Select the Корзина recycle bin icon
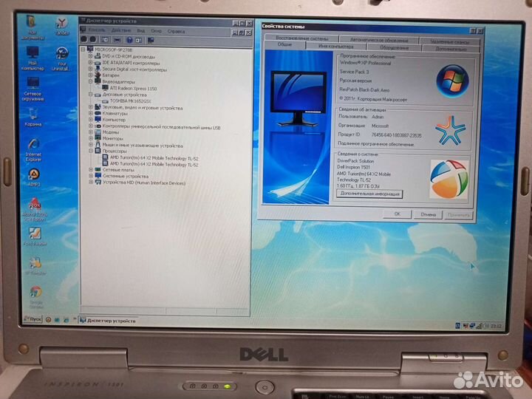This screenshot has width=532, height=399. [33, 117]
